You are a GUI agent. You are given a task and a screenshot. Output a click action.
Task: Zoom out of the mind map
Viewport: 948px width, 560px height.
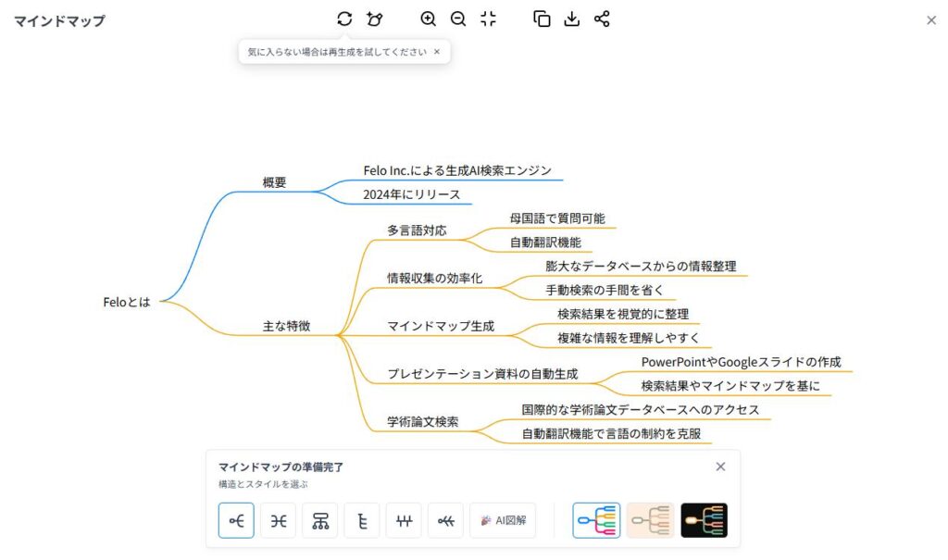[458, 19]
